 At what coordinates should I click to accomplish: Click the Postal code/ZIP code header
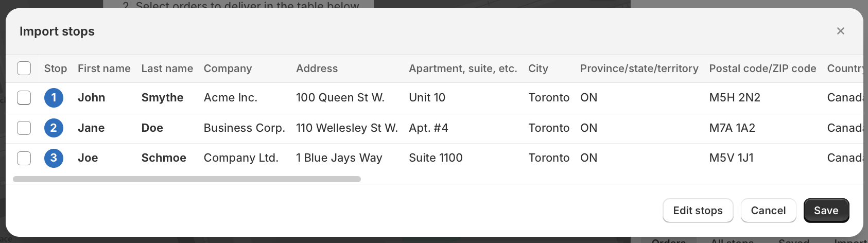coord(762,68)
